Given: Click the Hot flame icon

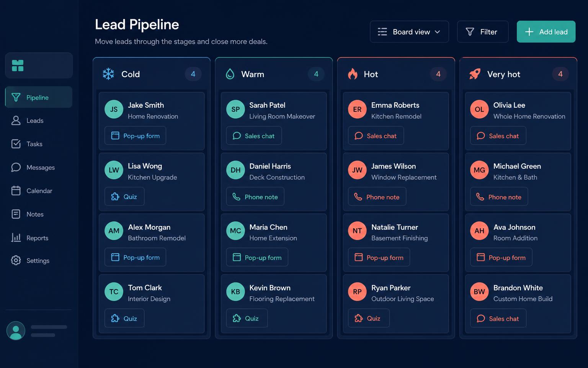Looking at the screenshot, I should [x=353, y=74].
